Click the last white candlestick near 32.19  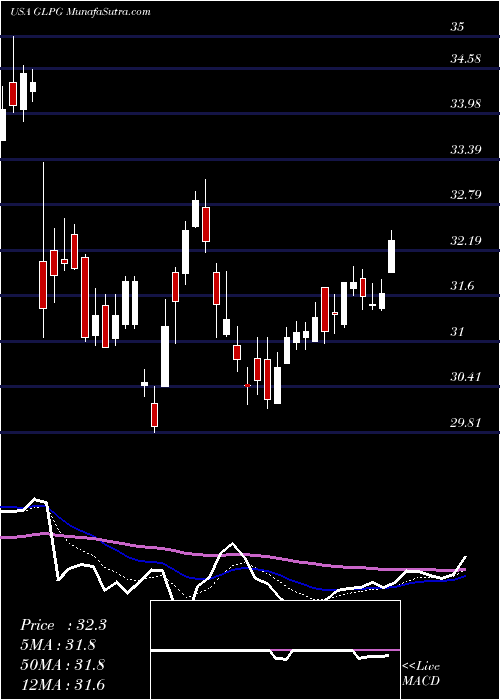click(392, 256)
